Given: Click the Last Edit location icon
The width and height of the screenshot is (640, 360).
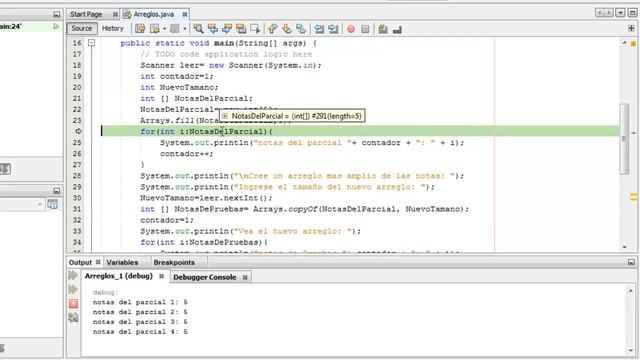Looking at the screenshot, I should [x=140, y=29].
